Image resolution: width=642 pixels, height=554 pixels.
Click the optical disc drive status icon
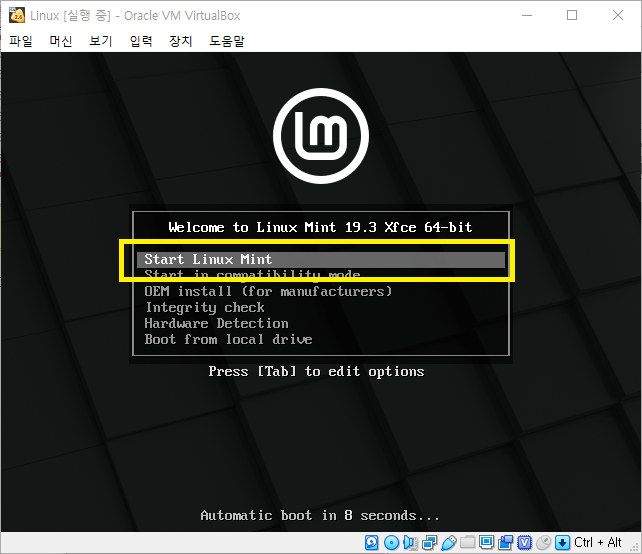391,543
